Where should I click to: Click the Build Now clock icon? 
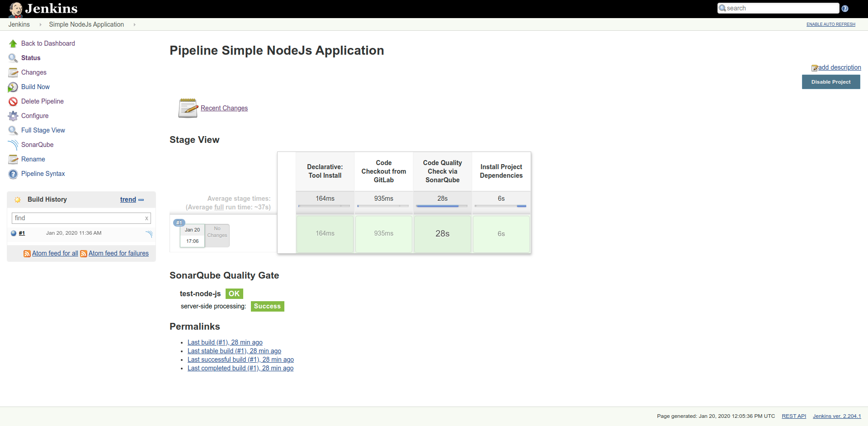point(13,87)
